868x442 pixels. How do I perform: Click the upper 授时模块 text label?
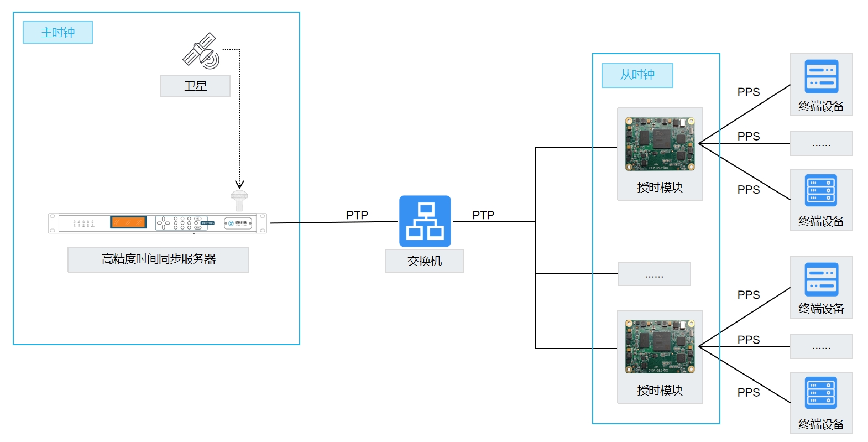(660, 188)
